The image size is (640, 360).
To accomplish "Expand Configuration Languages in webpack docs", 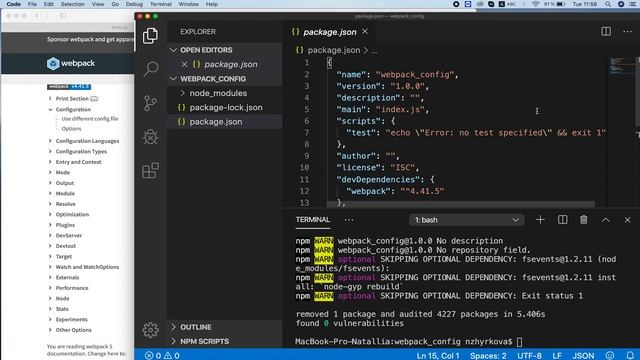I will 51,141.
